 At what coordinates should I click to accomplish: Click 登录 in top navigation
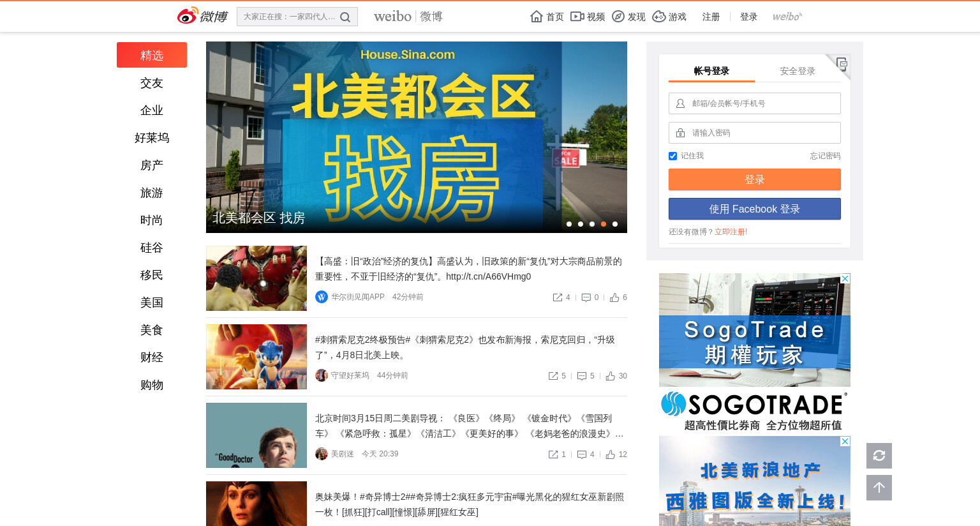tap(748, 17)
